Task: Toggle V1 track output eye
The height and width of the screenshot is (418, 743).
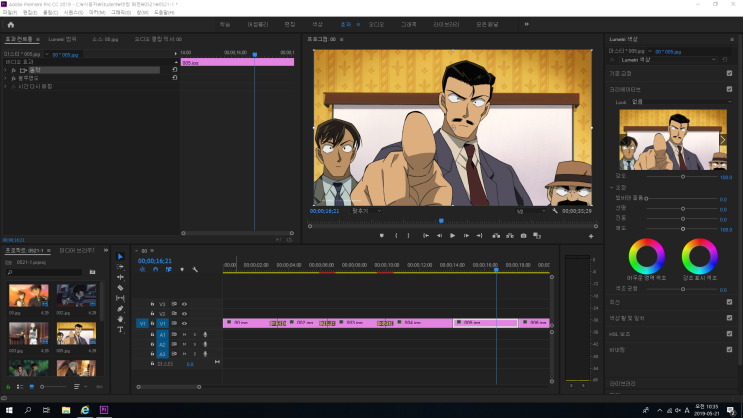Action: [184, 323]
